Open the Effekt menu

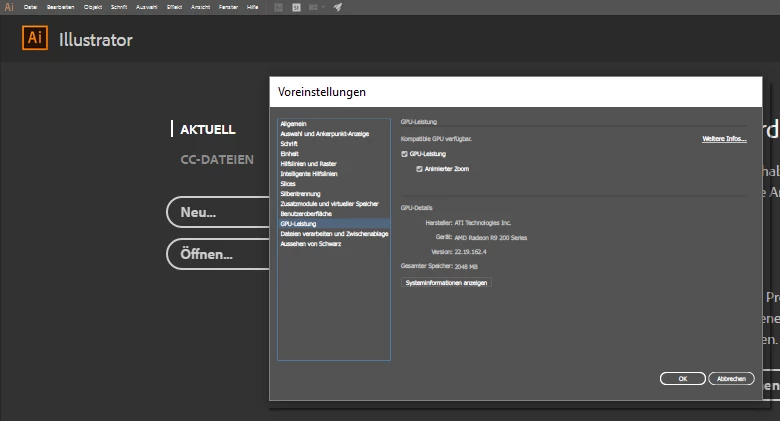174,7
